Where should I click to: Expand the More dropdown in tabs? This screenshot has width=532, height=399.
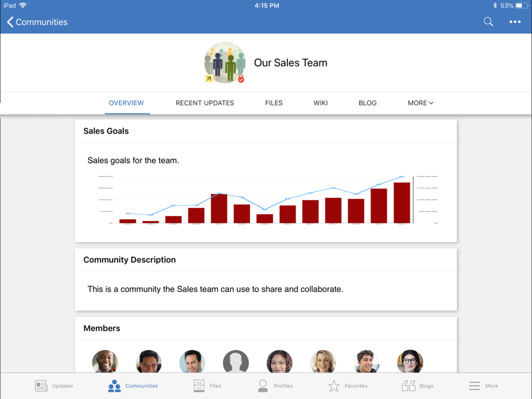coord(420,103)
